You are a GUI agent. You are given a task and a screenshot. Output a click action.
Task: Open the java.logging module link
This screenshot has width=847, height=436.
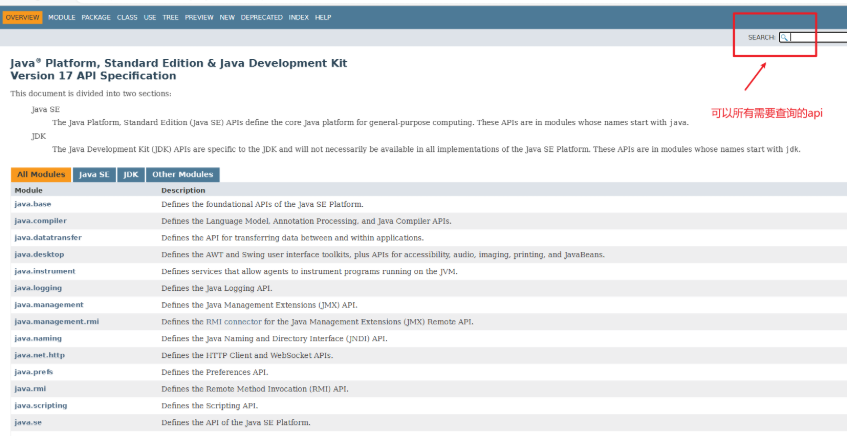pos(38,288)
